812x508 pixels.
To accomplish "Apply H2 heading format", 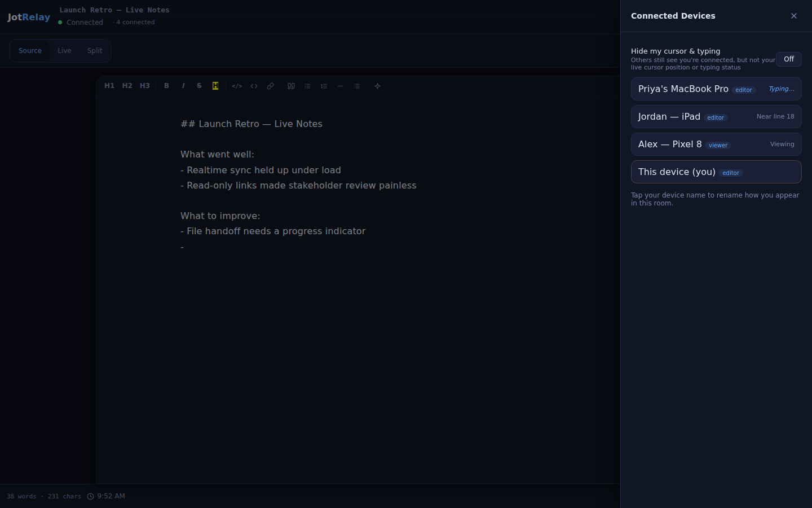I will [127, 86].
